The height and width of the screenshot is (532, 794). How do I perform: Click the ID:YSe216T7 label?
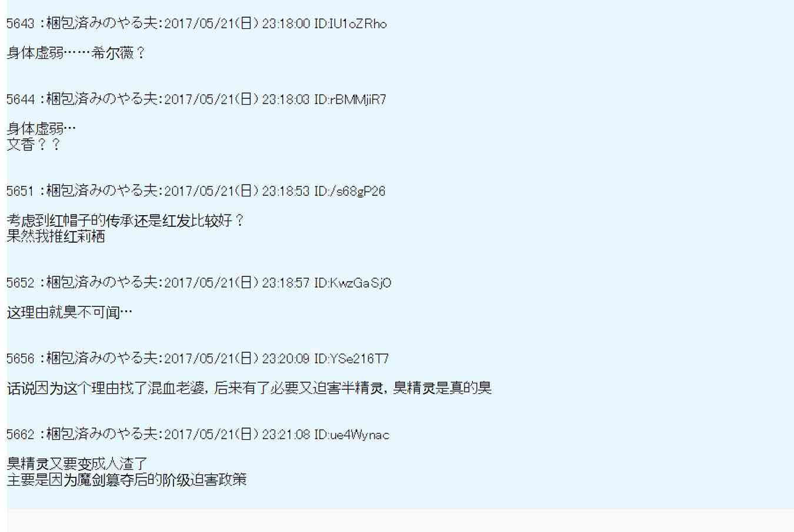[x=352, y=359]
